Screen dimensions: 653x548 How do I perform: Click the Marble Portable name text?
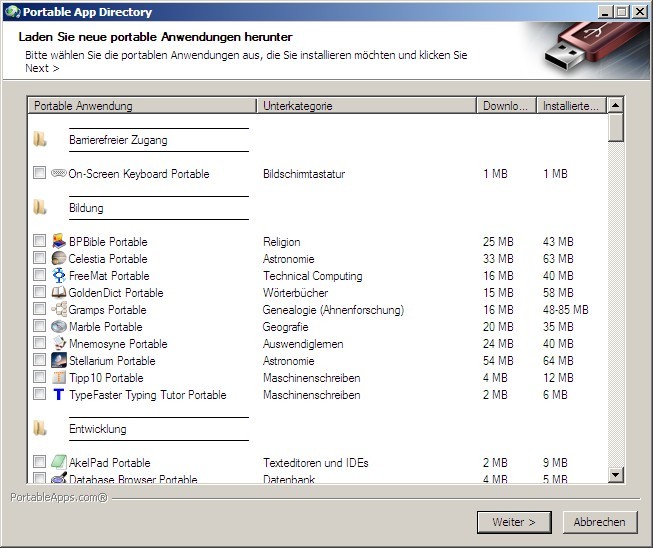point(106,327)
